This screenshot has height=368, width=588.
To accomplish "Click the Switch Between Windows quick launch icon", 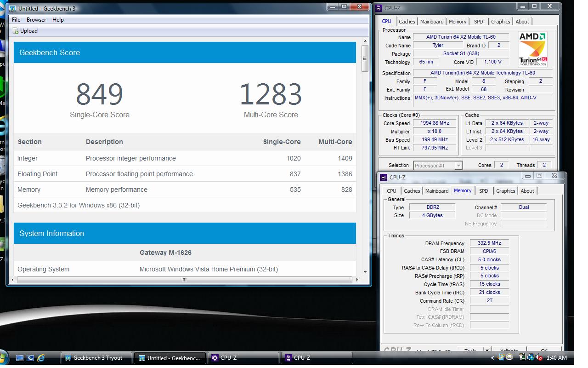I will tap(30, 357).
